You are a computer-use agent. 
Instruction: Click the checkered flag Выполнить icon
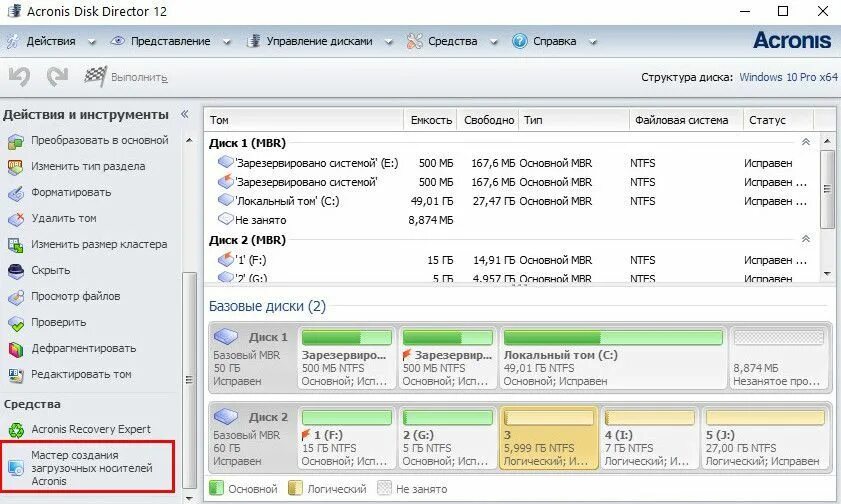[x=95, y=76]
